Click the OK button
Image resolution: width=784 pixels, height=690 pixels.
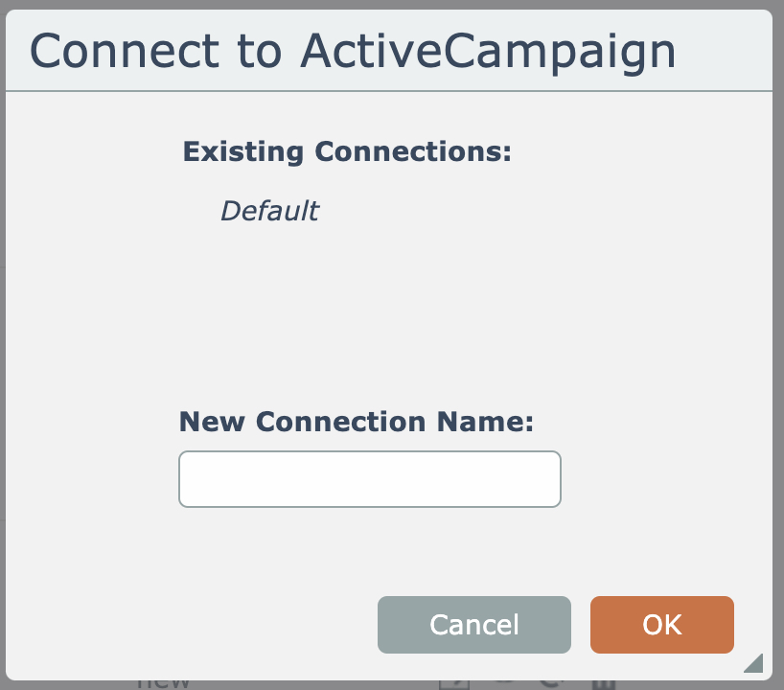click(x=661, y=625)
